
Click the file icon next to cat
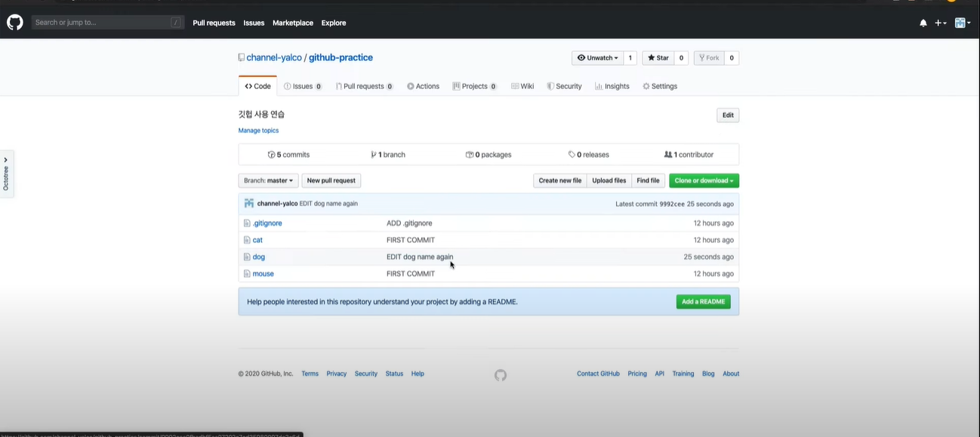click(247, 240)
